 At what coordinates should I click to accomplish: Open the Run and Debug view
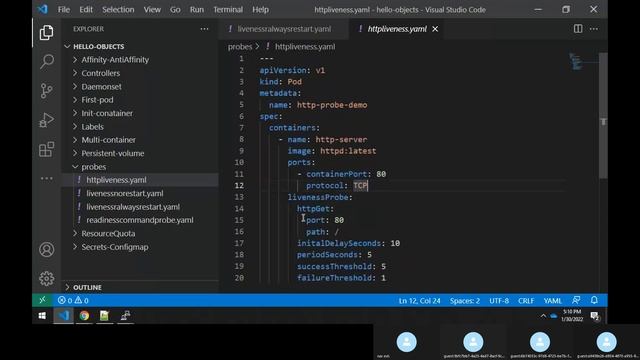pos(46,120)
